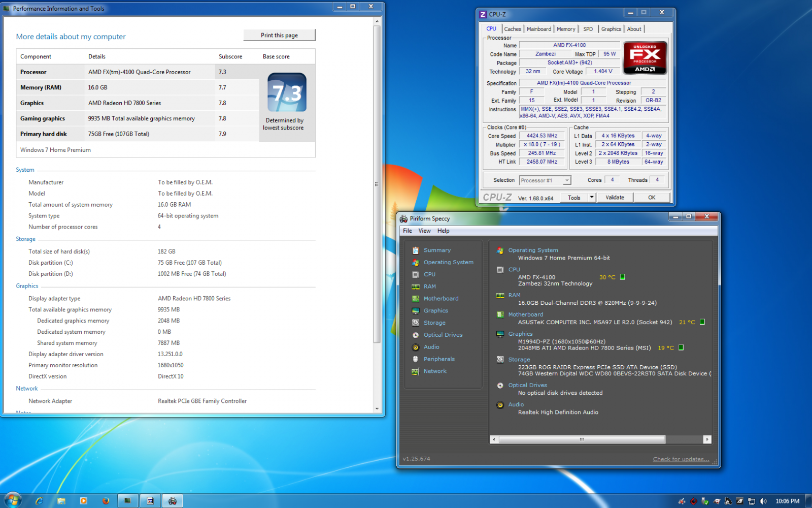Viewport: 812px width, 508px height.
Task: Open Peripherals in the Speccy sidebar
Action: click(x=439, y=359)
